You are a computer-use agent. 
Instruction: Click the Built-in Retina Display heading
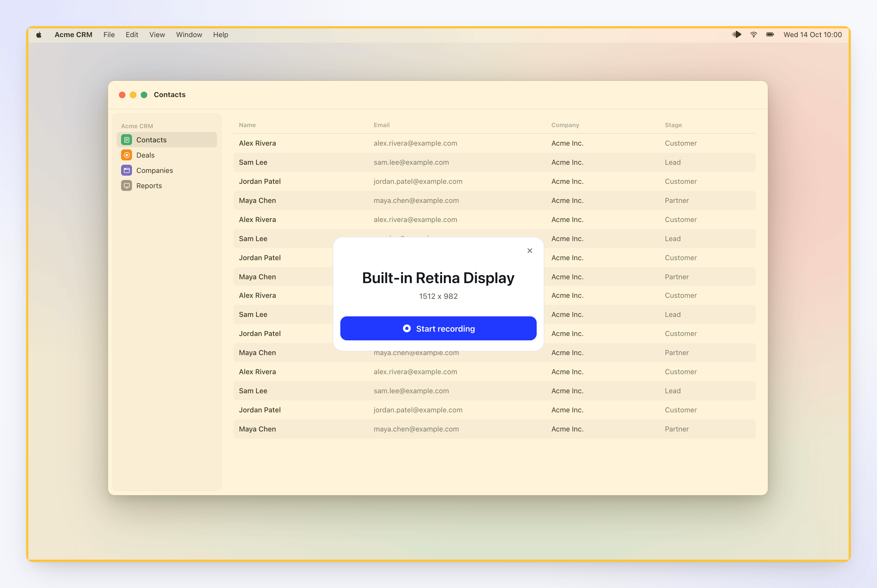point(438,278)
